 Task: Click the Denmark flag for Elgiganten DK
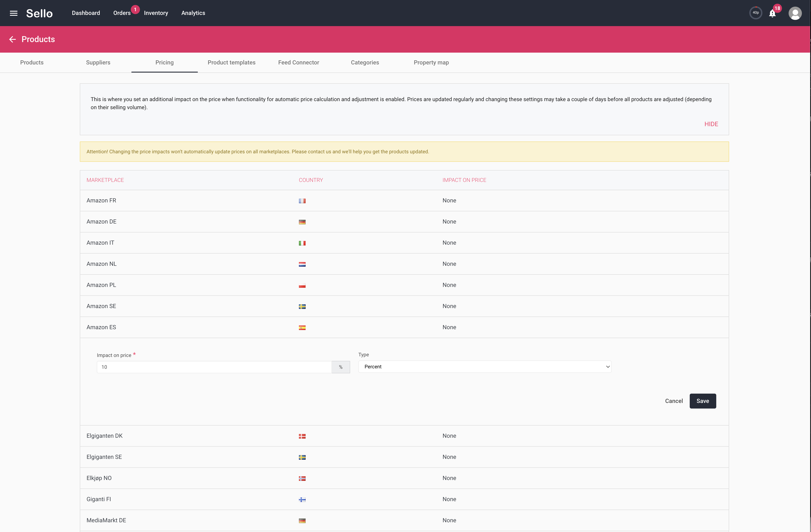point(302,436)
